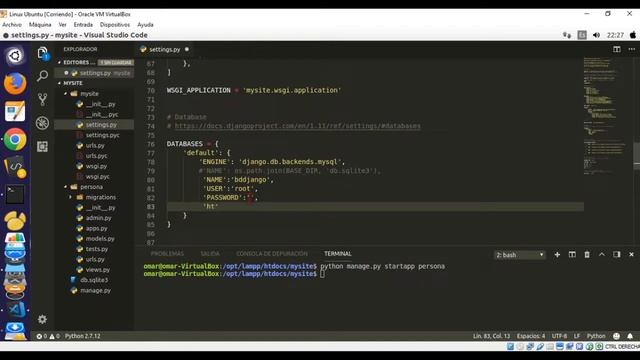The image size is (640, 360).
Task: Switch to the Salida panel tab
Action: [210, 254]
